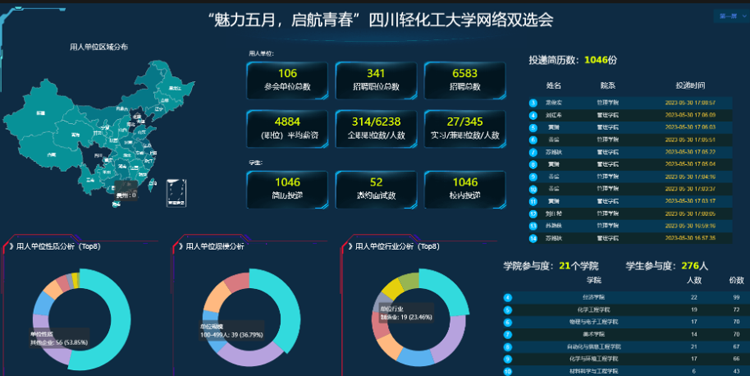The width and height of the screenshot is (750, 376).
Task: Click the 用人单位区域分布 map title
Action: pyautogui.click(x=99, y=47)
